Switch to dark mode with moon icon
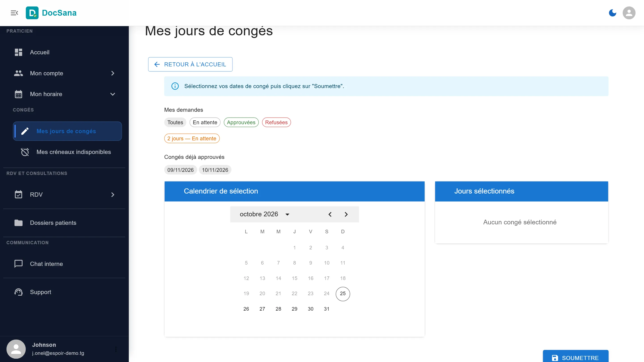The width and height of the screenshot is (644, 362). coord(612,13)
